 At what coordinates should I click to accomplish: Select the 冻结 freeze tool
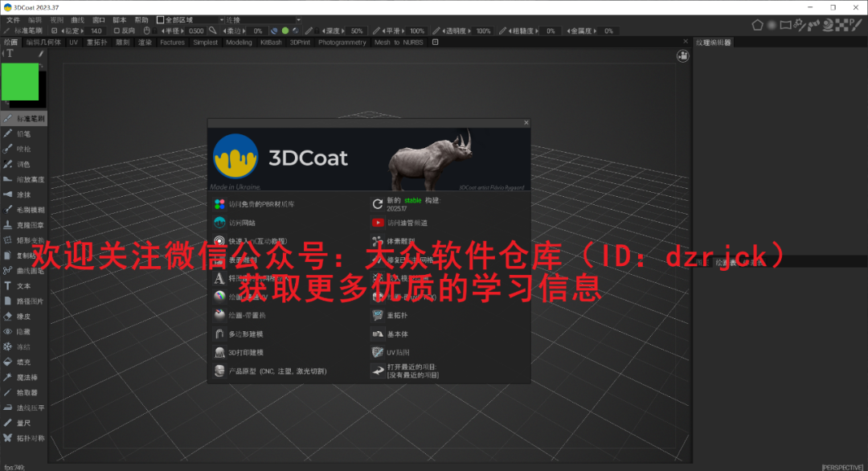click(x=23, y=347)
